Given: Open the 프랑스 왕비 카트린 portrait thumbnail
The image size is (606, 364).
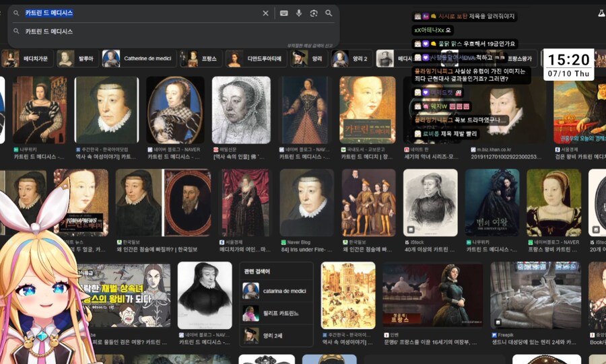Looking at the screenshot, I should (x=554, y=203).
